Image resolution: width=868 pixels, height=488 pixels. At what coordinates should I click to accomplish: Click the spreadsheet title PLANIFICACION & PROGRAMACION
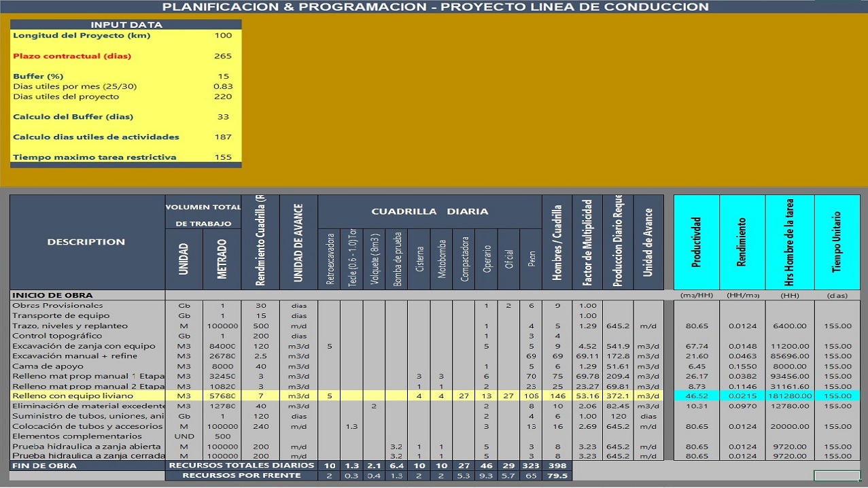(435, 7)
